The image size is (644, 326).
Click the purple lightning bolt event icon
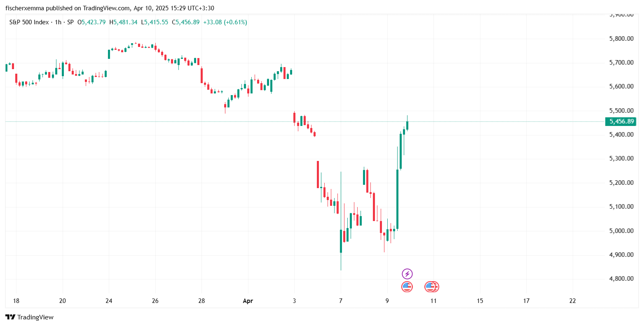[407, 274]
